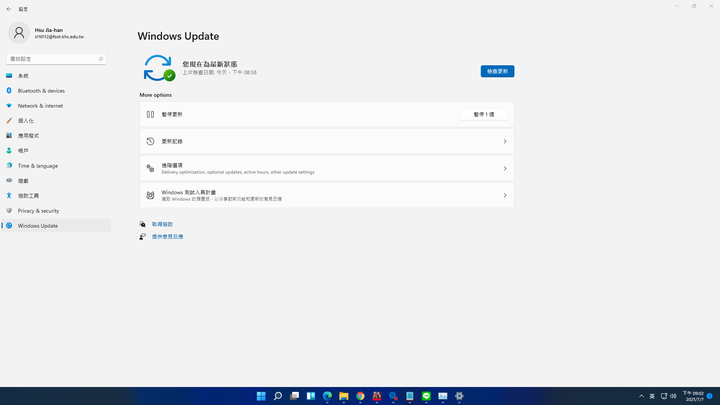
Task: Select 遊戲 gaming in sidebar
Action: 56,181
